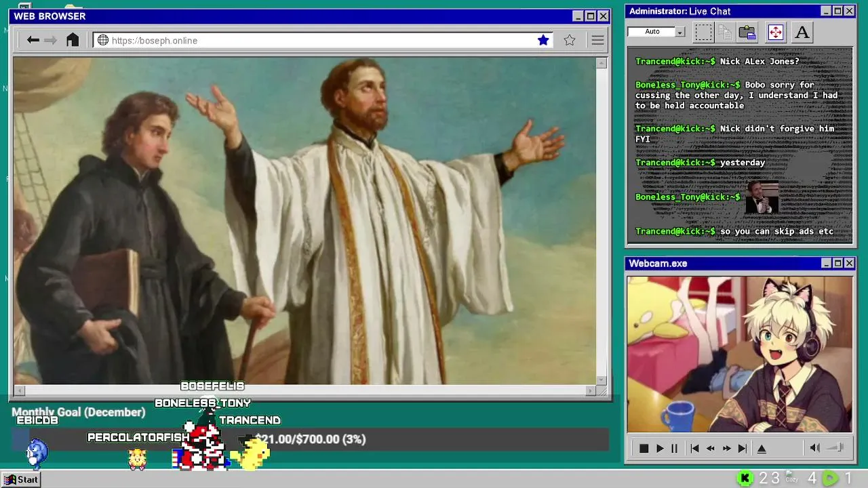This screenshot has width=868, height=488.
Task: Click the browser vertical scrollbar down arrow
Action: point(601,380)
